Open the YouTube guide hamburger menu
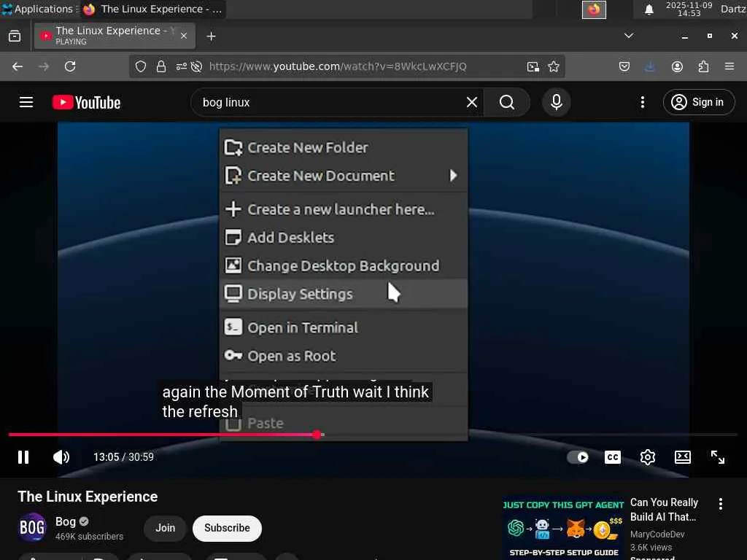Viewport: 747px width, 560px height. pos(26,102)
